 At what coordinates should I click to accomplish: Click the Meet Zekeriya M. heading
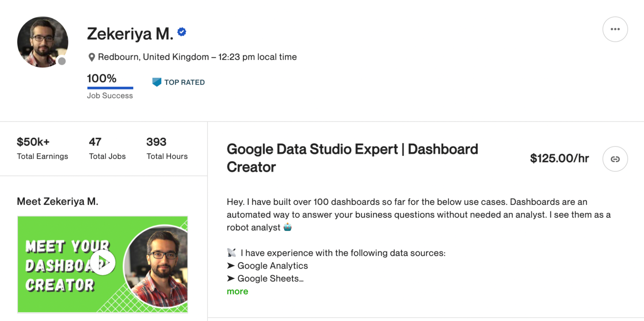(x=57, y=202)
